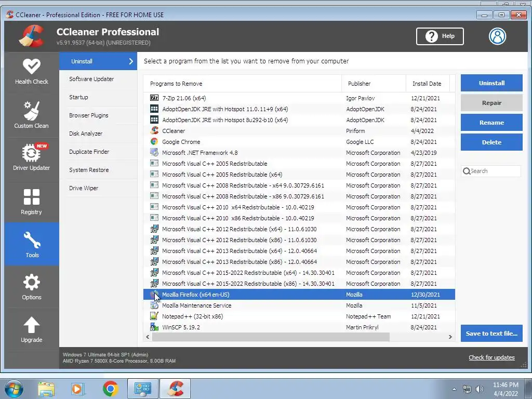
Task: Click the Piriform publisher cell
Action: tap(355, 130)
